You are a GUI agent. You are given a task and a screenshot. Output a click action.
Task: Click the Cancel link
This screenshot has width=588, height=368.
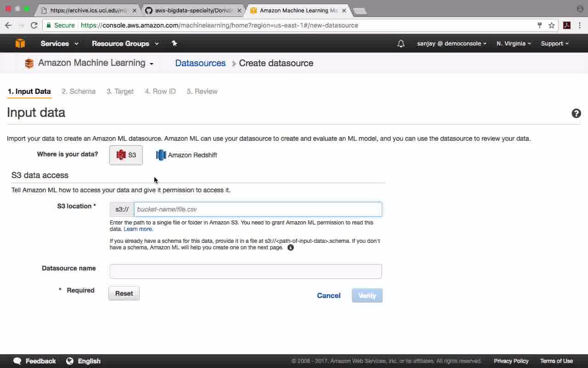(x=328, y=296)
